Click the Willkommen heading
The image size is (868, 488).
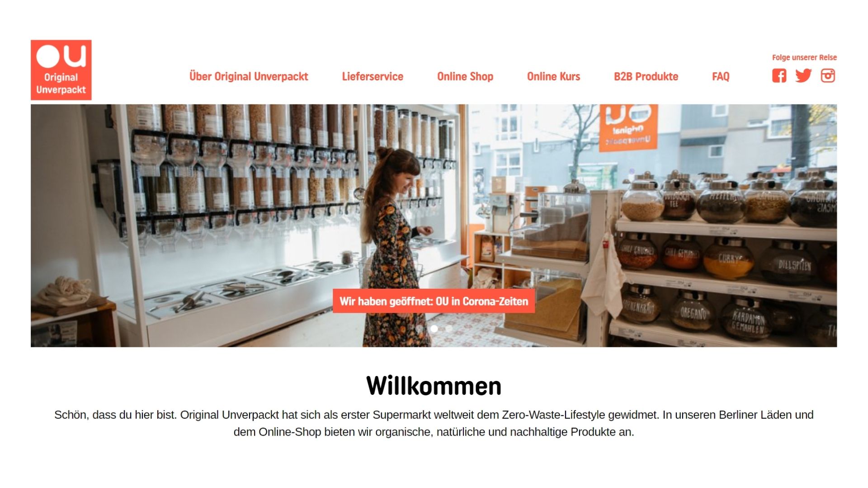[x=434, y=386]
